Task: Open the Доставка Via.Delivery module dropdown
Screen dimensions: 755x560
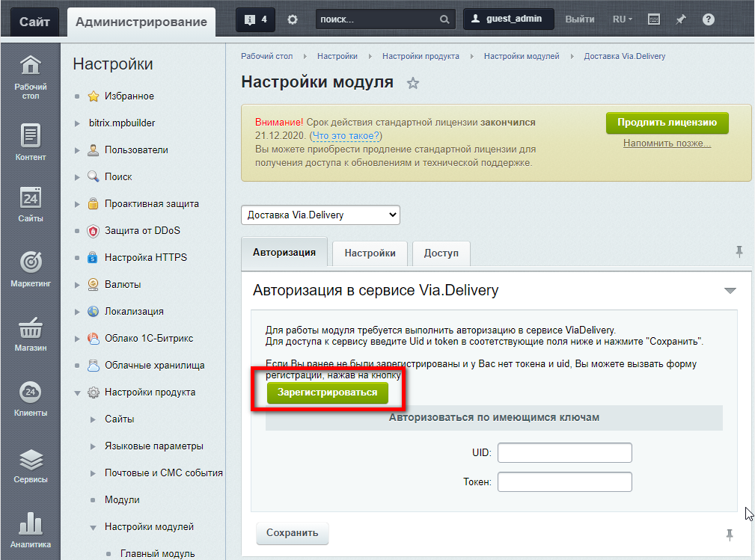Action: tap(320, 215)
